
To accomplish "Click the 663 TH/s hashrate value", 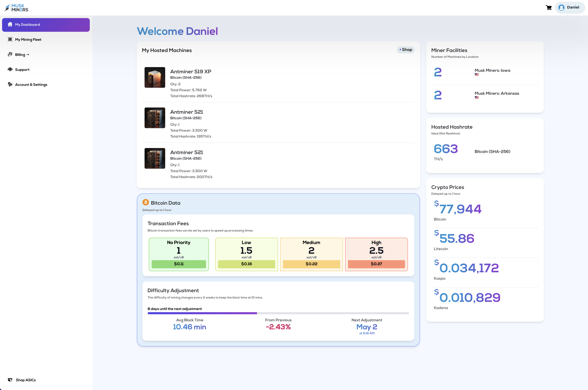I will (x=446, y=149).
